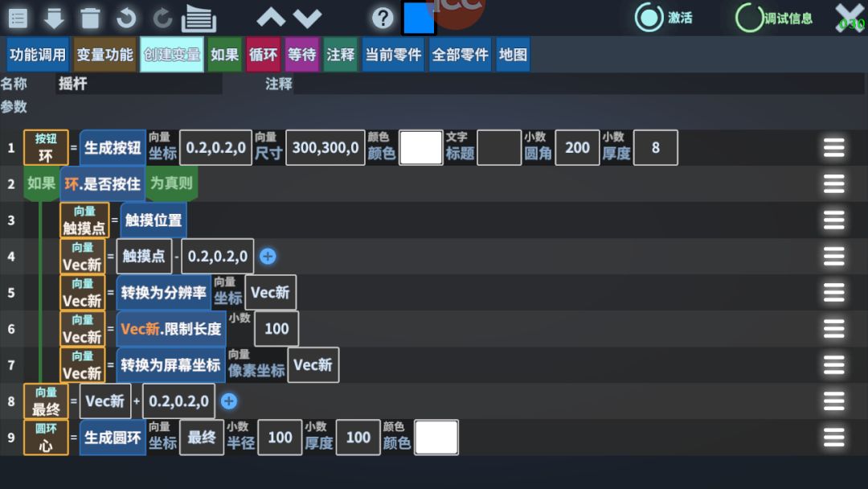868x489 pixels.
Task: Select the 循环 tab
Action: [x=263, y=55]
